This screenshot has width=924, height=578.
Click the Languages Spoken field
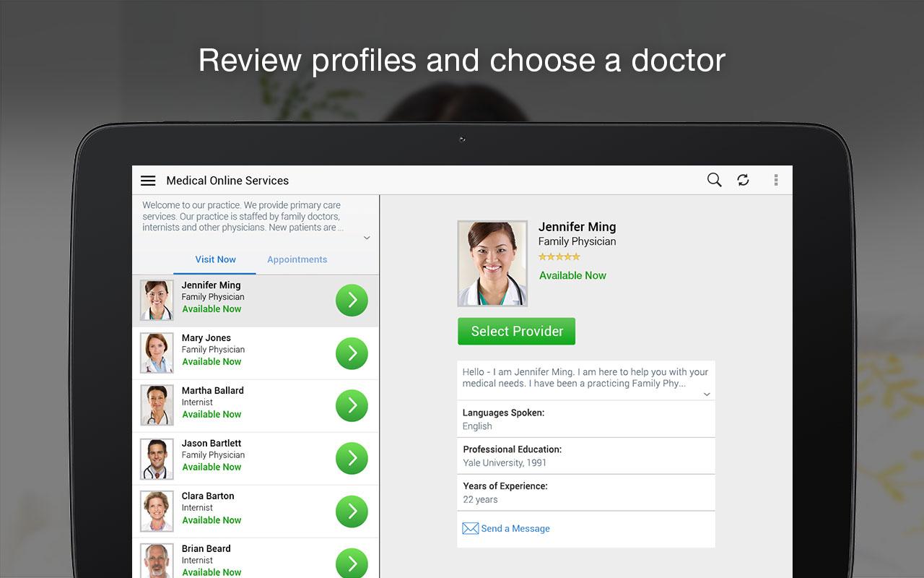tap(586, 419)
